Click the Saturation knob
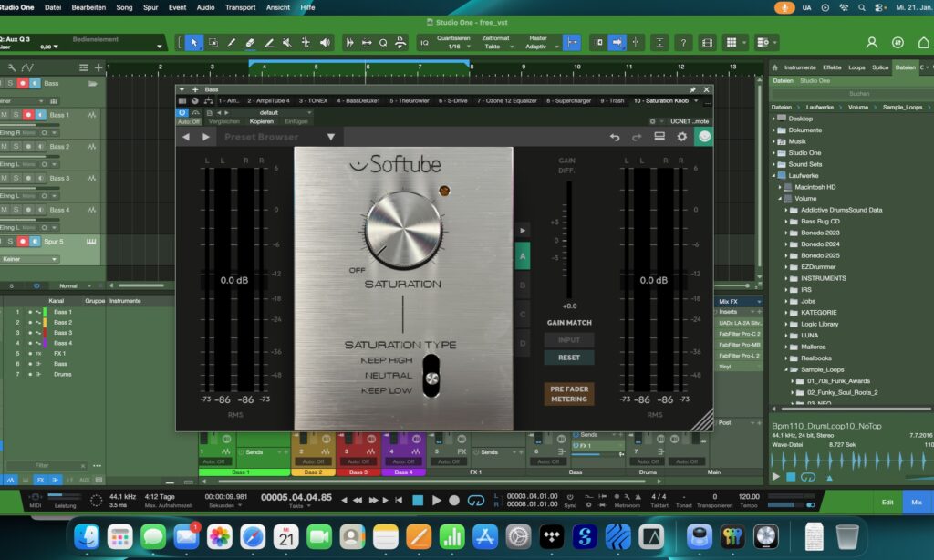Image resolution: width=934 pixels, height=560 pixels. (x=401, y=228)
